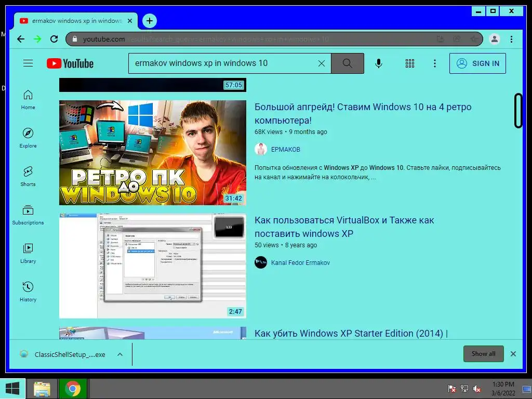Open Subscriptions in sidebar
Image resolution: width=532 pixels, height=399 pixels.
click(28, 215)
